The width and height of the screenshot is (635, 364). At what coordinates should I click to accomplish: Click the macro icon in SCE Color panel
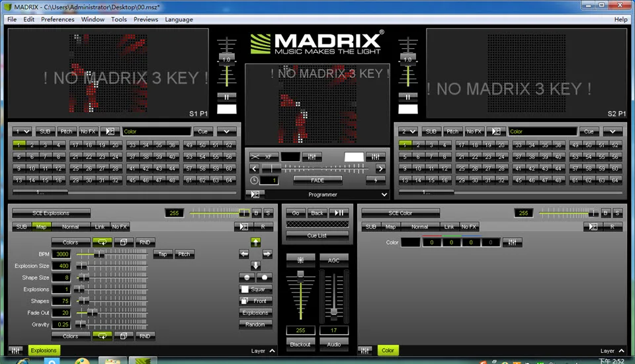(593, 227)
